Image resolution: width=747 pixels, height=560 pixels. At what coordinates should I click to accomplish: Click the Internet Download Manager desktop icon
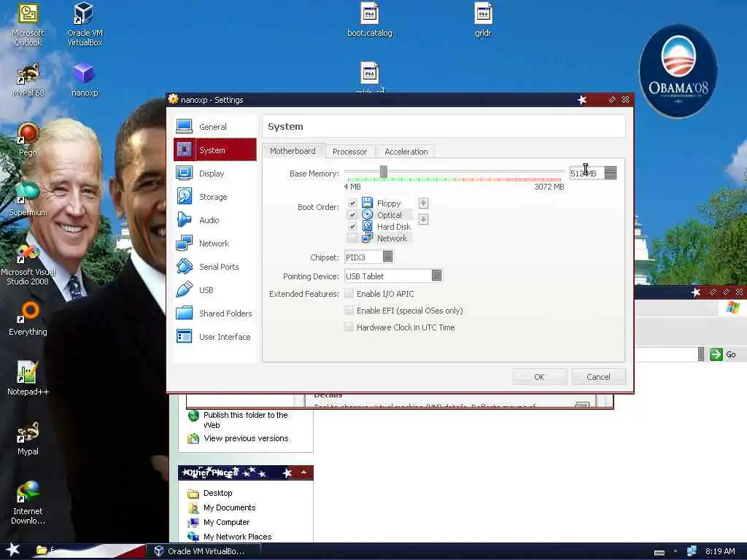[28, 503]
